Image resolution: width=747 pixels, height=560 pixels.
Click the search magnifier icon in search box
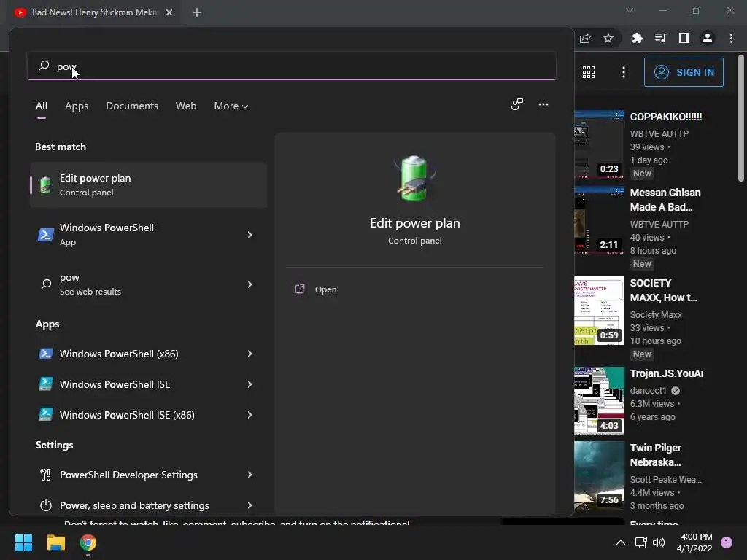44,66
